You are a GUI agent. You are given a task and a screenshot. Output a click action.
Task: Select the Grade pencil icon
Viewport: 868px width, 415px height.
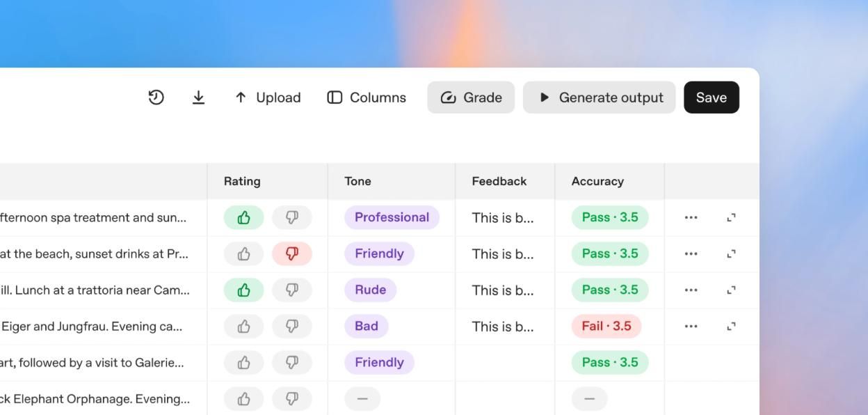click(449, 97)
